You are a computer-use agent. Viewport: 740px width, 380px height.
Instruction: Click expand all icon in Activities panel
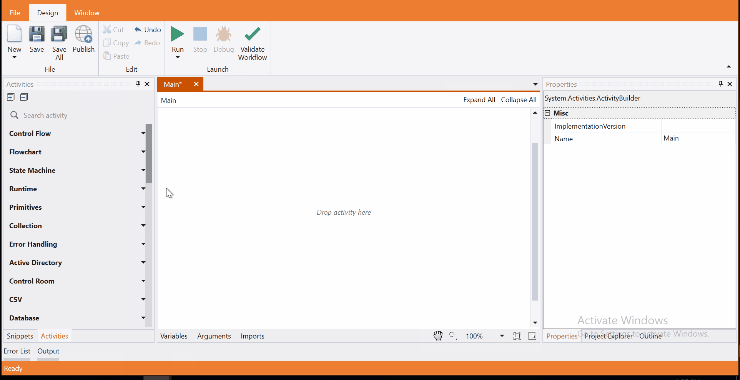[x=11, y=97]
